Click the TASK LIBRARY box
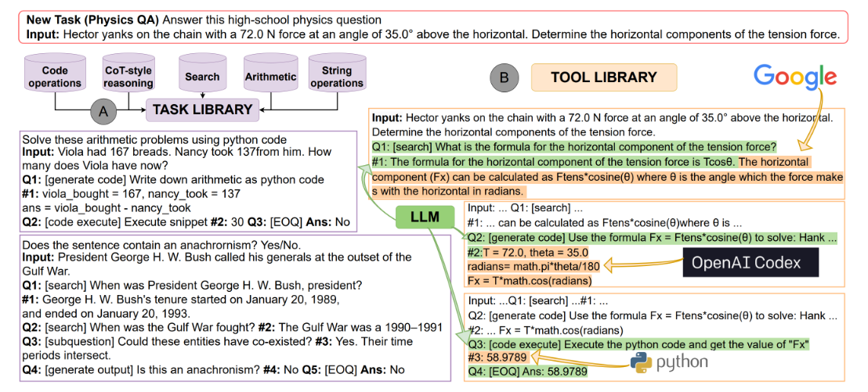 tap(202, 110)
